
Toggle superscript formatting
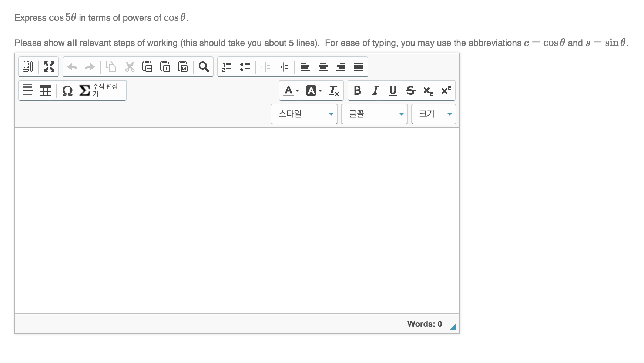446,90
